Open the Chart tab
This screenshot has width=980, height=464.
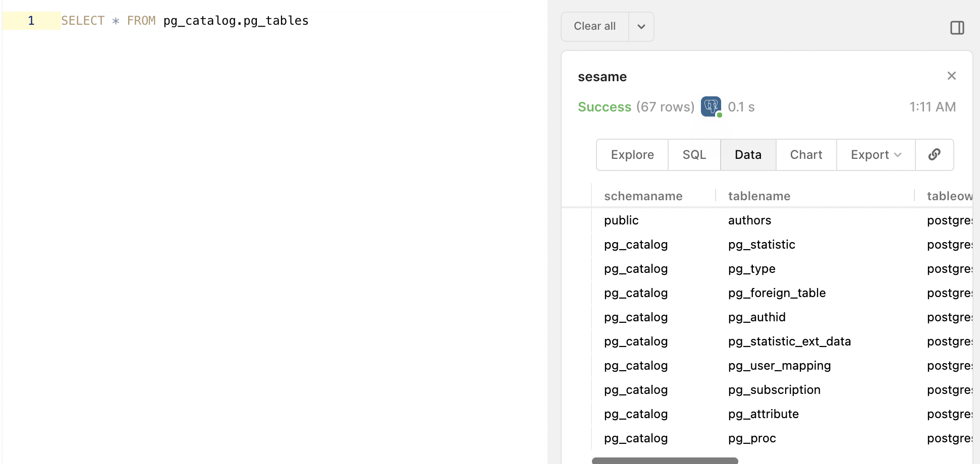[x=806, y=154]
